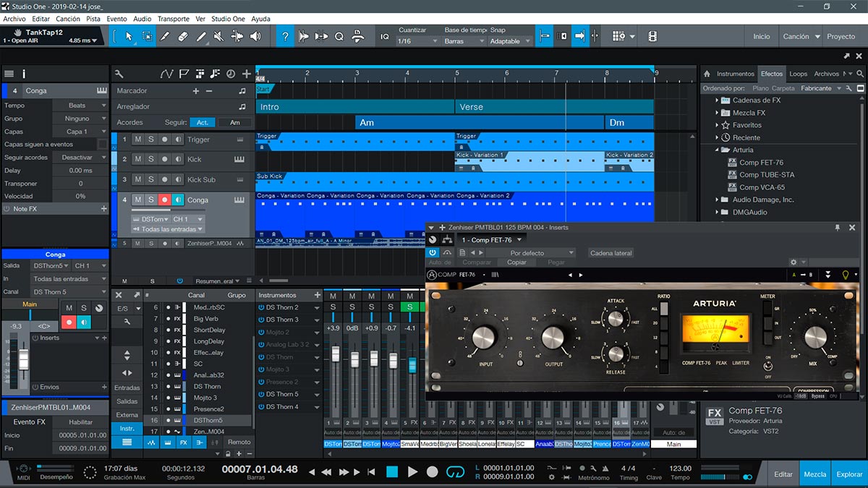Open the Inicio page
This screenshot has width=868, height=488.
pyautogui.click(x=762, y=36)
